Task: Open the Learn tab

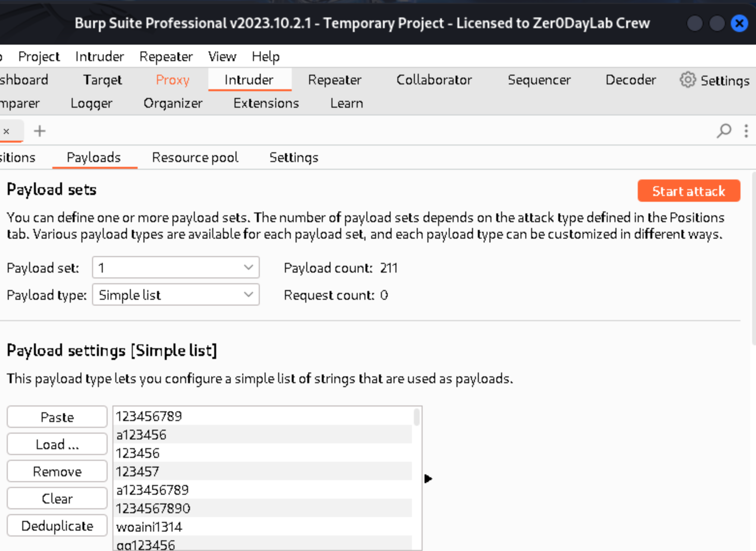Action: tap(346, 103)
